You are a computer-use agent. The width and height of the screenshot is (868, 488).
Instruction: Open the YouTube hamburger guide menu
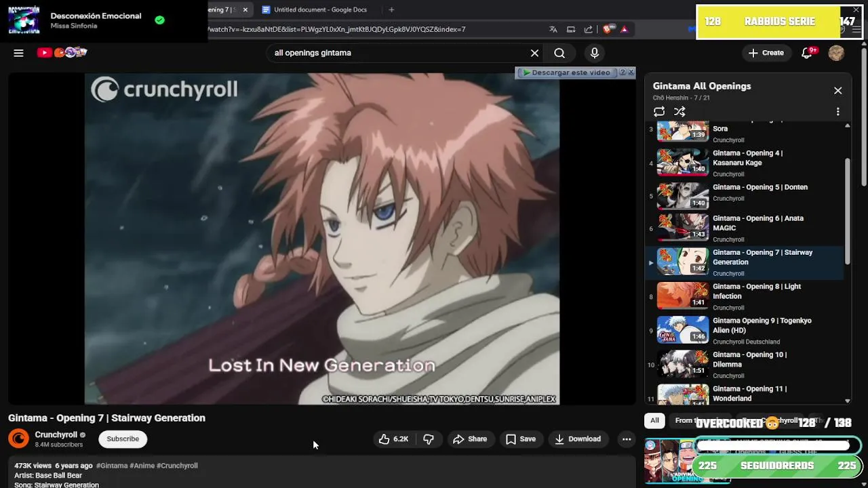18,53
